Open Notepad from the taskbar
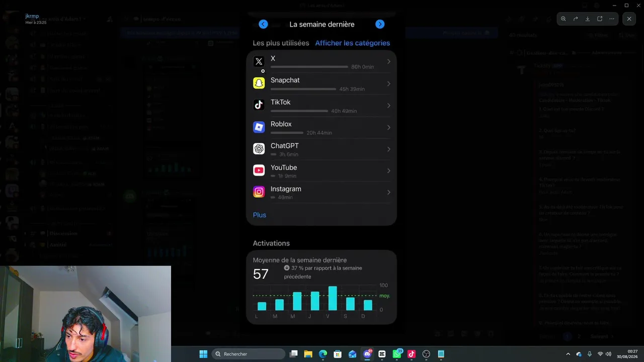Image resolution: width=644 pixels, height=362 pixels. (x=441, y=354)
